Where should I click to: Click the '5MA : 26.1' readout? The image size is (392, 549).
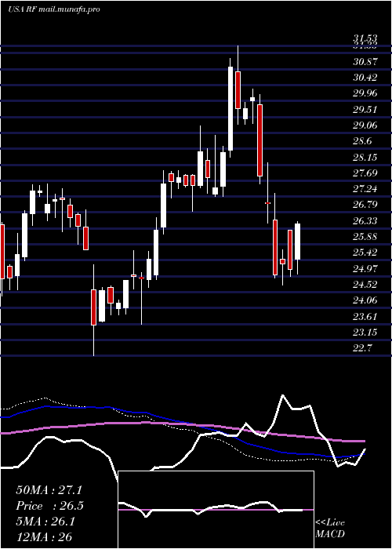pyautogui.click(x=45, y=522)
